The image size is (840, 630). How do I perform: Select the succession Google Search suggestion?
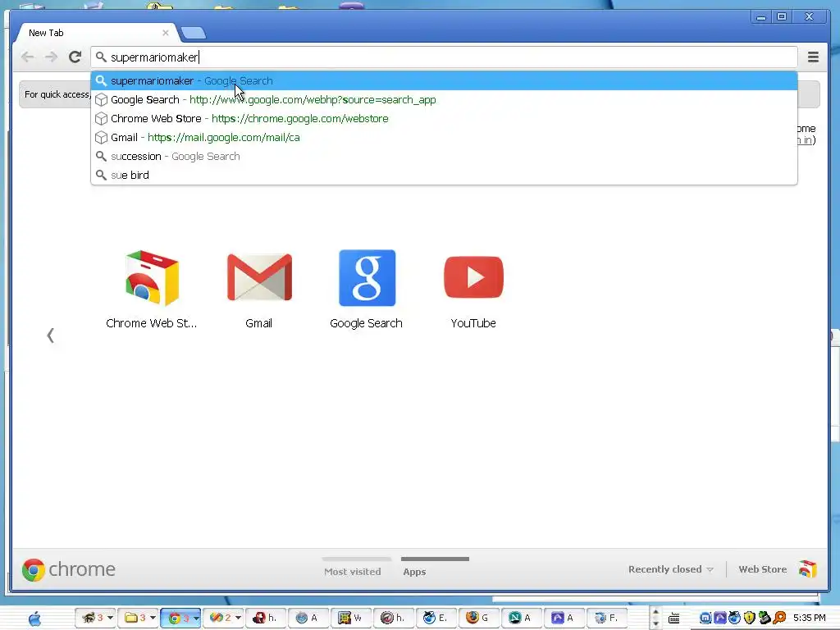[x=444, y=156]
